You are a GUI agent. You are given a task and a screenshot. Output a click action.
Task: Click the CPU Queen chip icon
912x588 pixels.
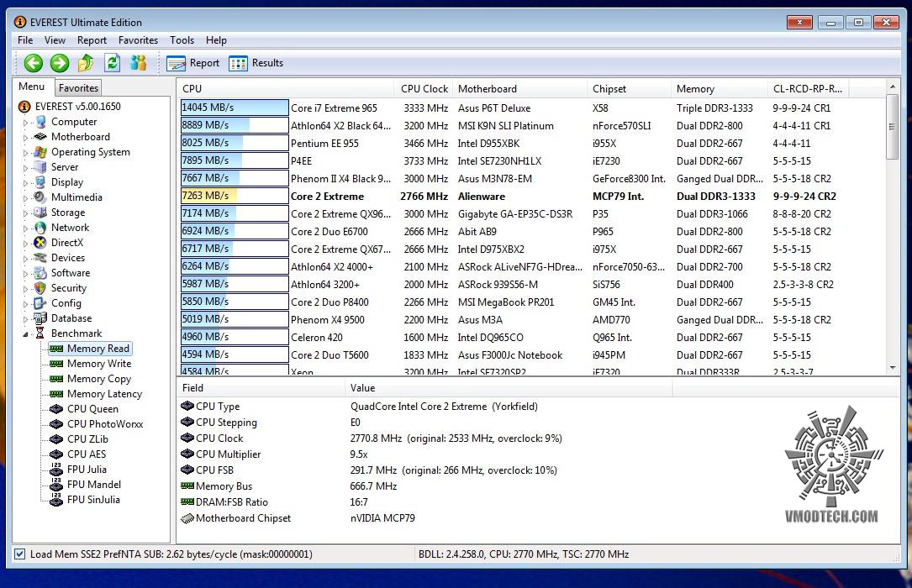click(x=56, y=408)
